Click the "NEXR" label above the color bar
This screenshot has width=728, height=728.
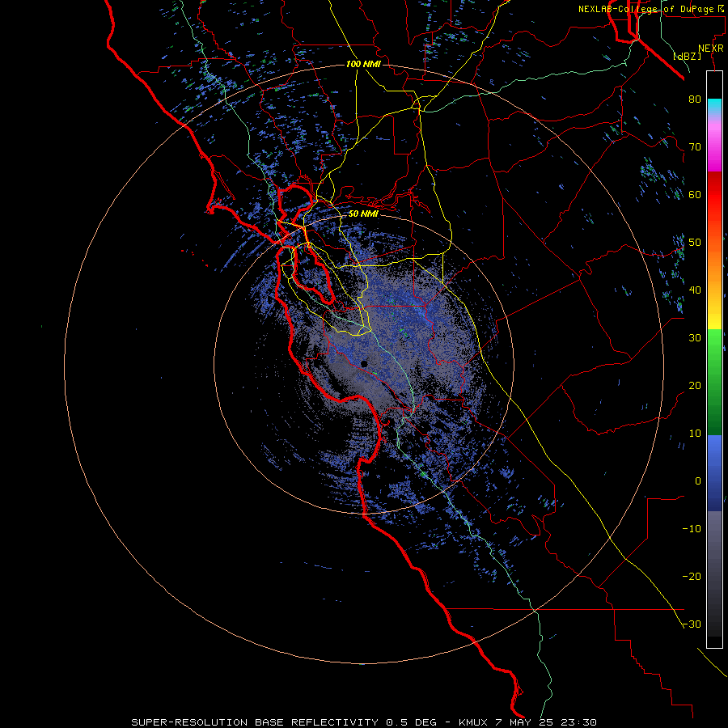[x=711, y=49]
